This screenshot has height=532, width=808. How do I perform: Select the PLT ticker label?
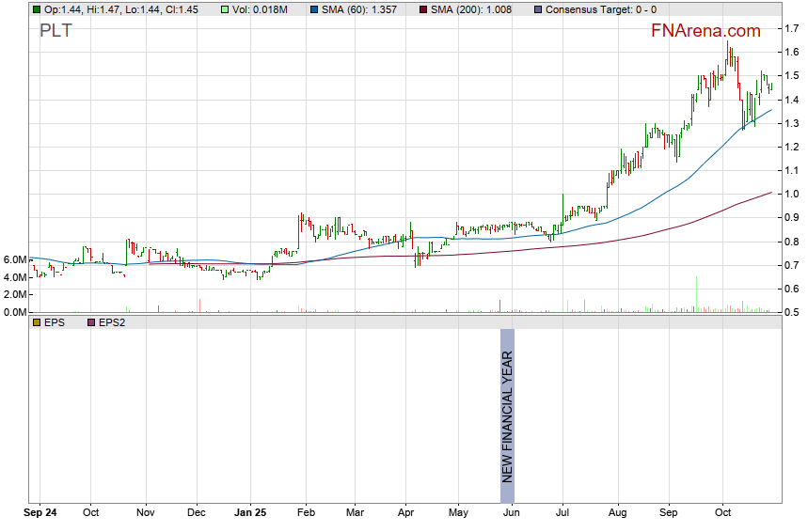[55, 31]
